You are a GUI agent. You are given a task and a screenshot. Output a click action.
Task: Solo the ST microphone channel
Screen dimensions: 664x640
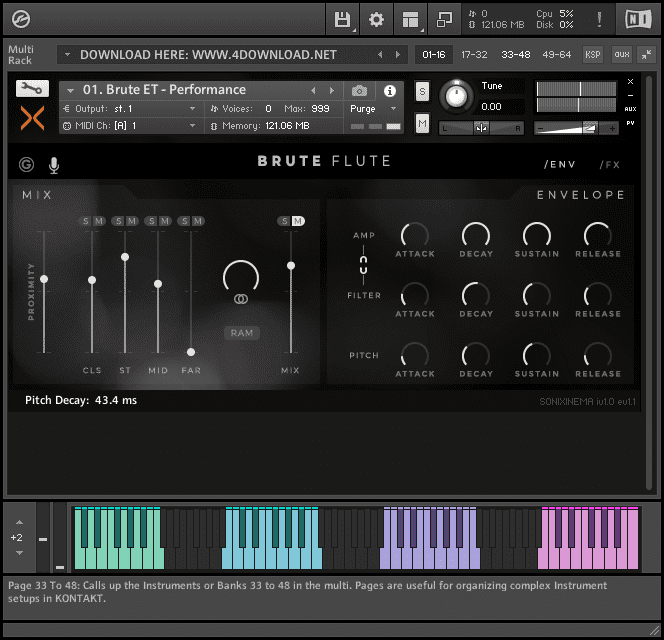(119, 221)
